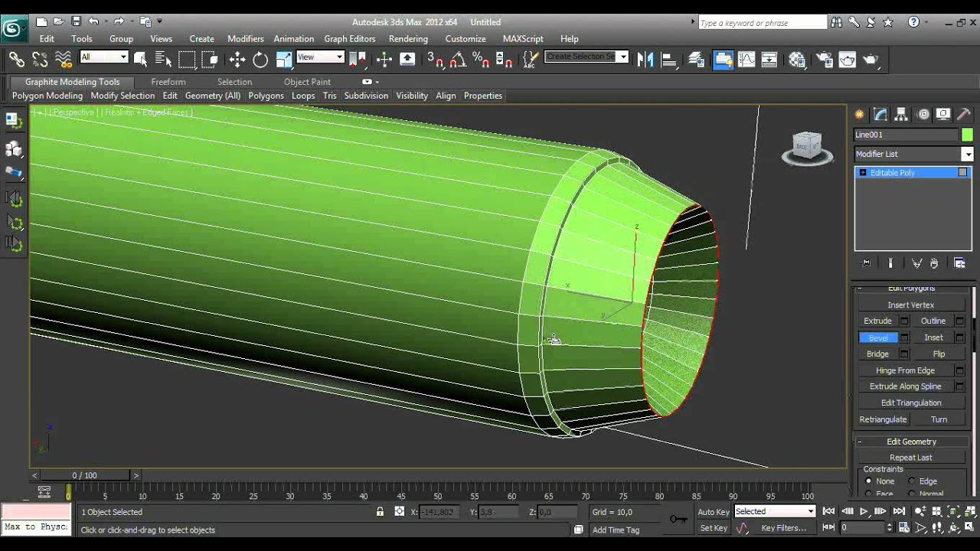Open the selection filter All dropdown
Viewport: 980px width, 551px height.
[x=103, y=57]
